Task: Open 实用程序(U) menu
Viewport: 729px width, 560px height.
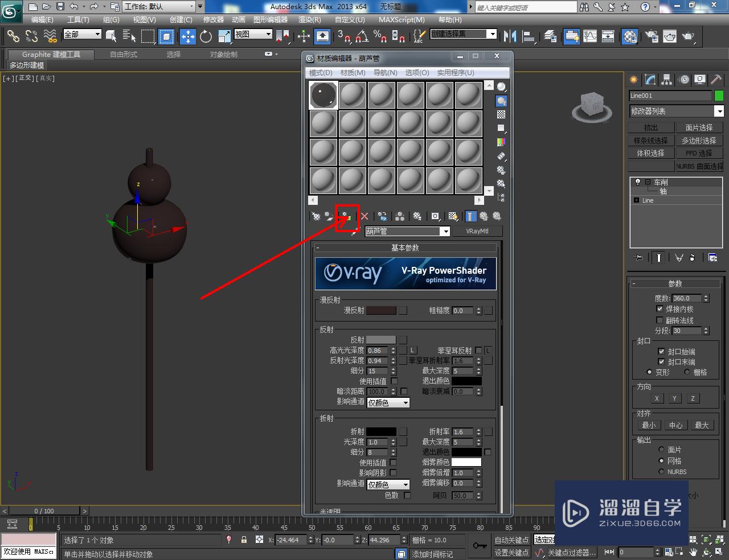Action: (455, 72)
